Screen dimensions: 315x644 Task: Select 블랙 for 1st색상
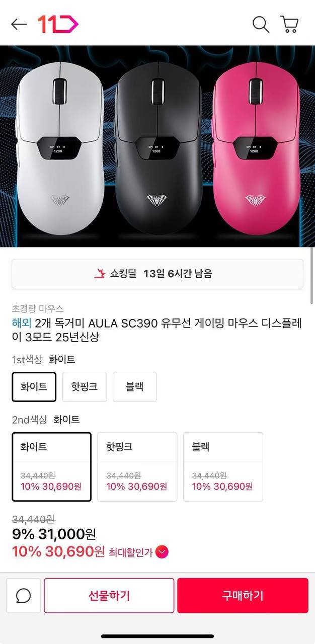click(x=134, y=386)
